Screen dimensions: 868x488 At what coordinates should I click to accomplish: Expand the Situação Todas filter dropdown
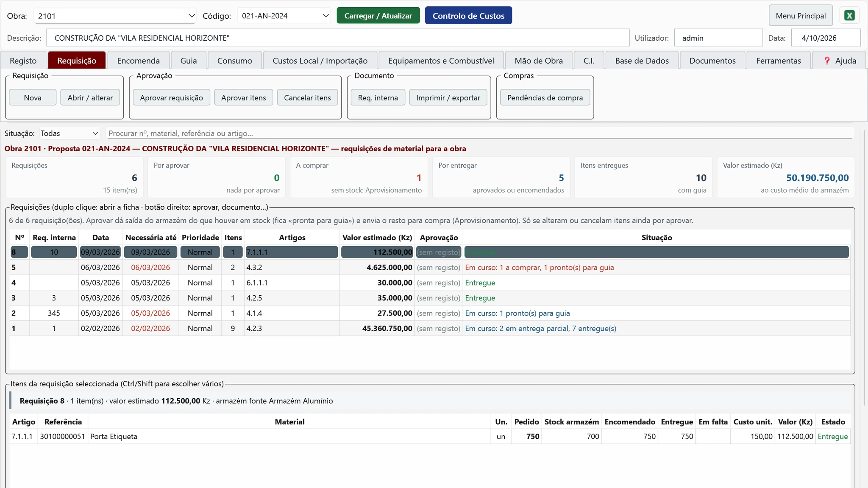coord(70,133)
